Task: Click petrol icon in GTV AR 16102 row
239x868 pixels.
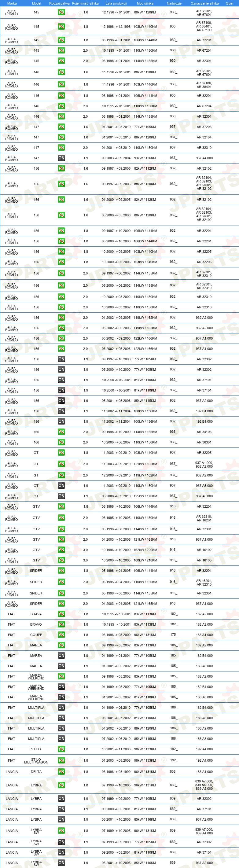Action: pyautogui.click(x=61, y=550)
